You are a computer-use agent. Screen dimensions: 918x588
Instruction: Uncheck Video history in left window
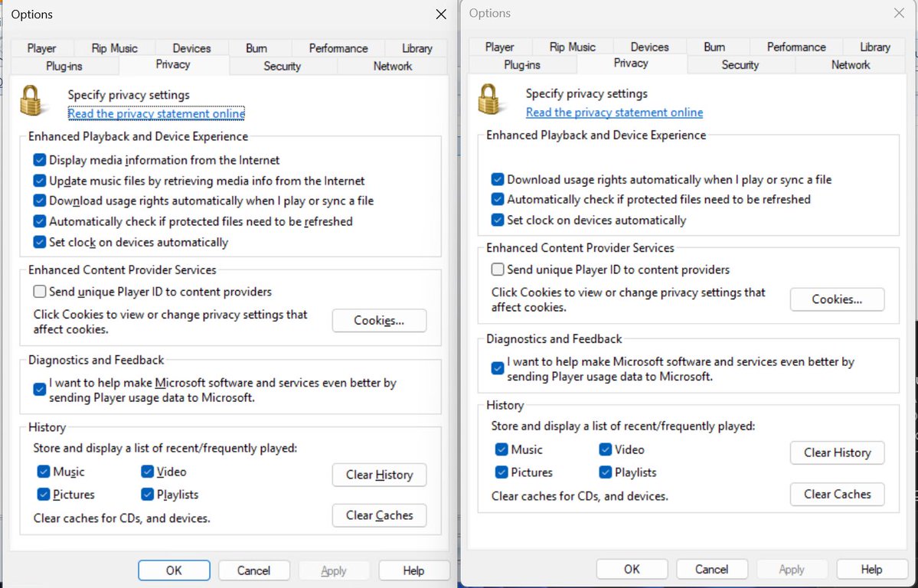147,472
